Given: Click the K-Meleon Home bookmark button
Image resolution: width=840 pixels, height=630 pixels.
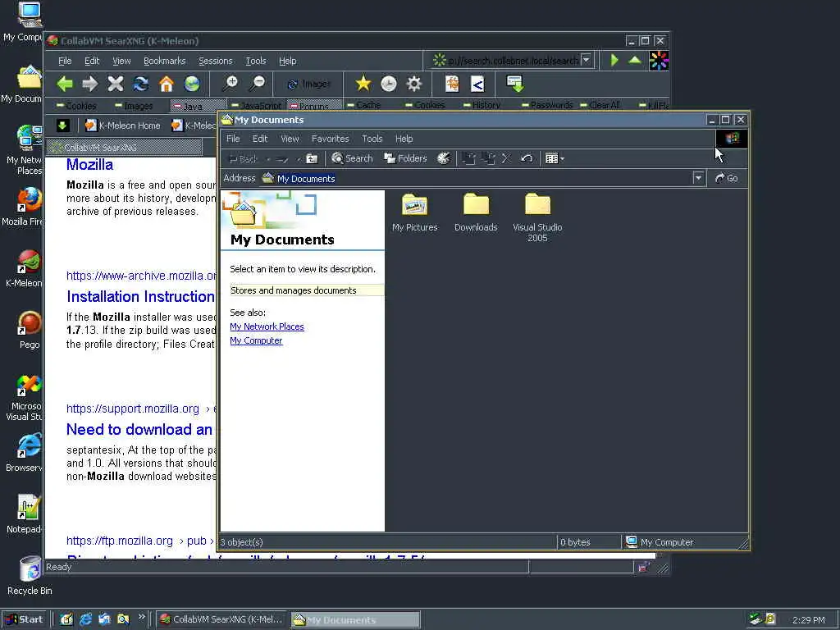Looking at the screenshot, I should click(123, 126).
